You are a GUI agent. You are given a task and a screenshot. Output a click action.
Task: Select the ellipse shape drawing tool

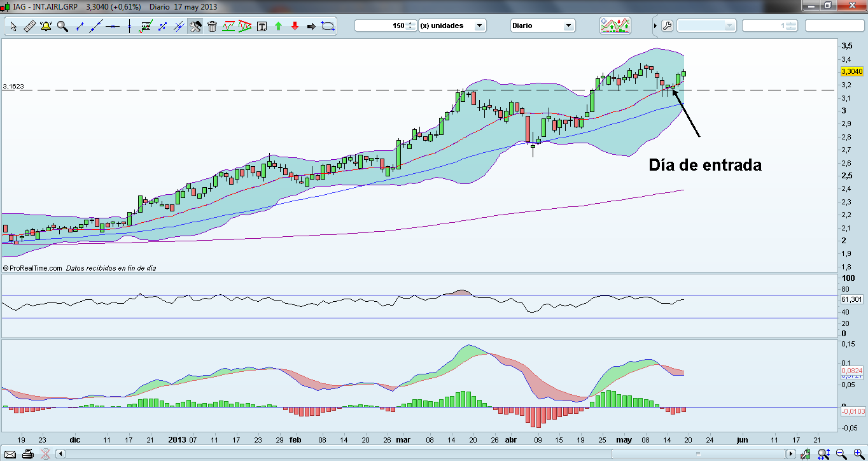(x=328, y=26)
